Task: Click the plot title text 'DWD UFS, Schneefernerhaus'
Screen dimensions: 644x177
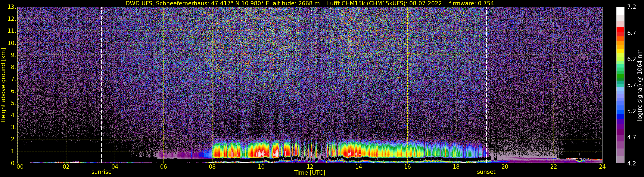Action: tap(167, 3)
